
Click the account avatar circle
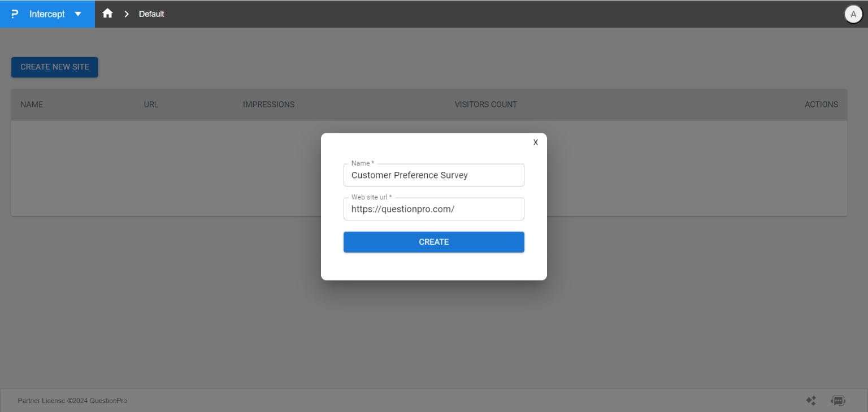click(853, 14)
